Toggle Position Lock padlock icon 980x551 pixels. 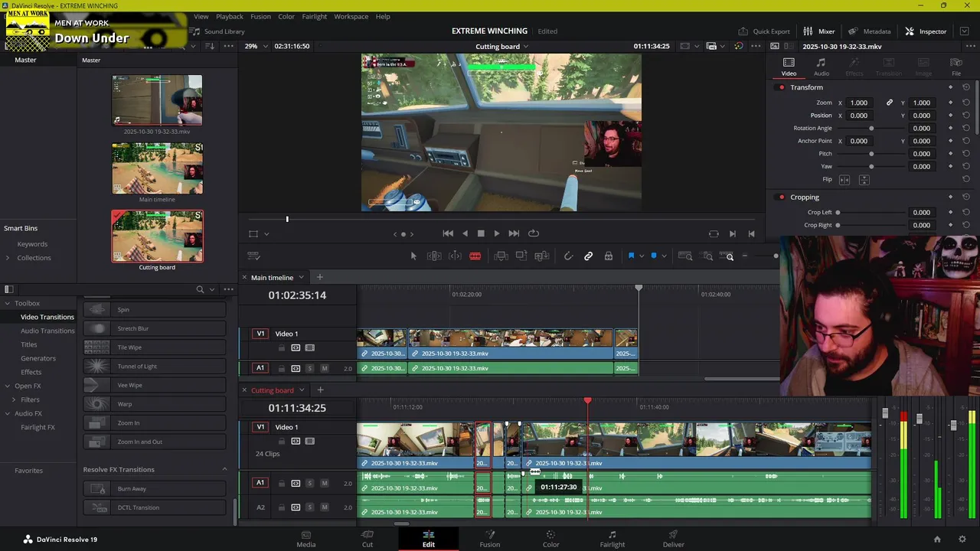[609, 256]
